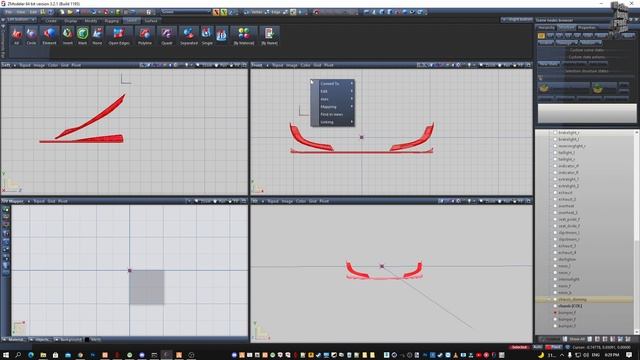Open Axes entry in context menu

(332, 99)
